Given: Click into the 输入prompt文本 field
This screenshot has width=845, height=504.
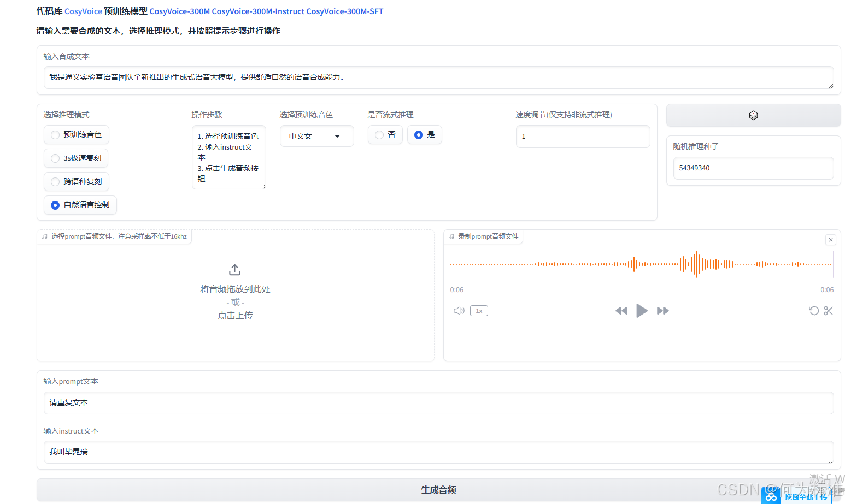Looking at the screenshot, I should (x=437, y=402).
